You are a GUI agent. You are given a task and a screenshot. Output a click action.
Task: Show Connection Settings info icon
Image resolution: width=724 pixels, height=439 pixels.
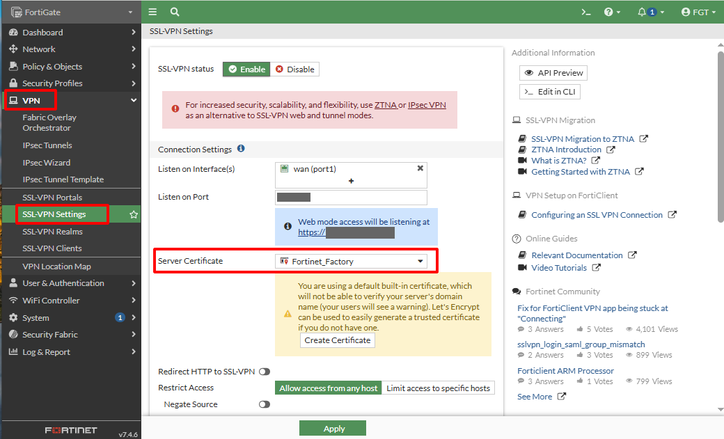click(x=241, y=149)
